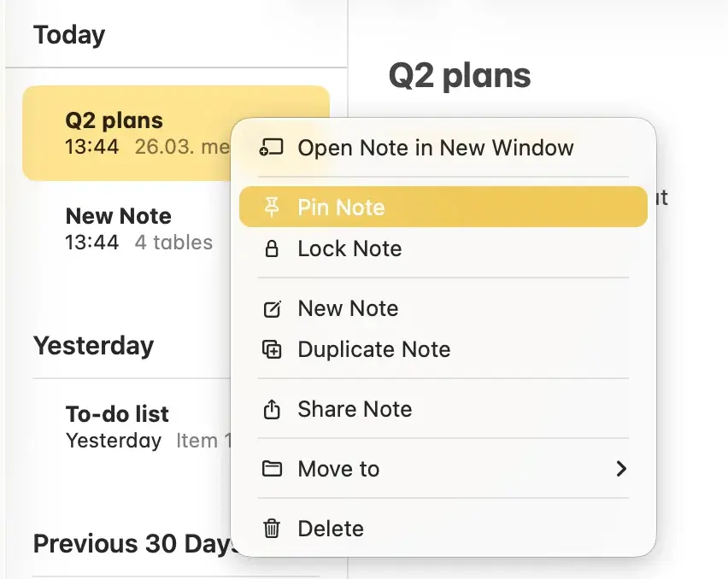Expand the Move to submenu chevron
Screen dimensions: 728x579
coord(623,469)
